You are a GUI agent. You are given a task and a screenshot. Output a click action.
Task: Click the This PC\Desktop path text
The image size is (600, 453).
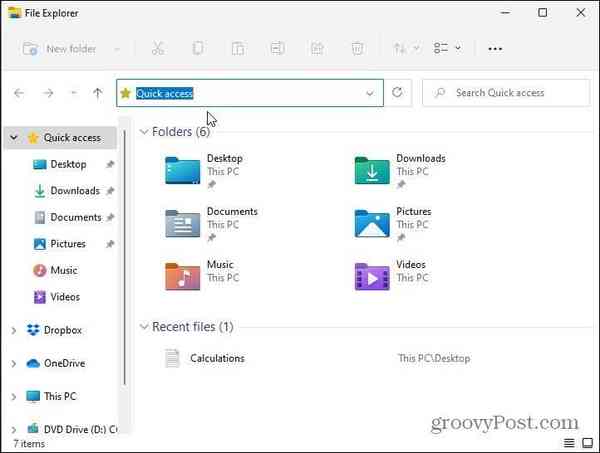(434, 358)
